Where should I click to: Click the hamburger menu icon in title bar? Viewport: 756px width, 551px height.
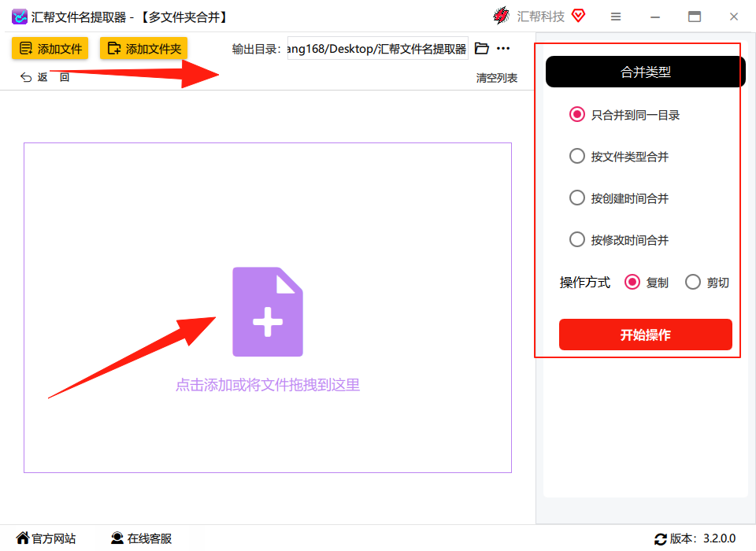[616, 17]
